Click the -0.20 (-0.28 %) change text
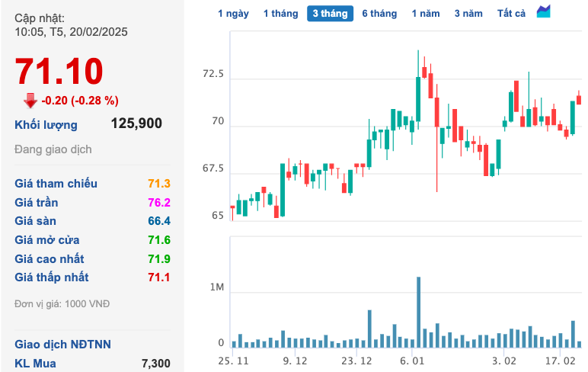The width and height of the screenshot is (588, 372). (x=80, y=100)
